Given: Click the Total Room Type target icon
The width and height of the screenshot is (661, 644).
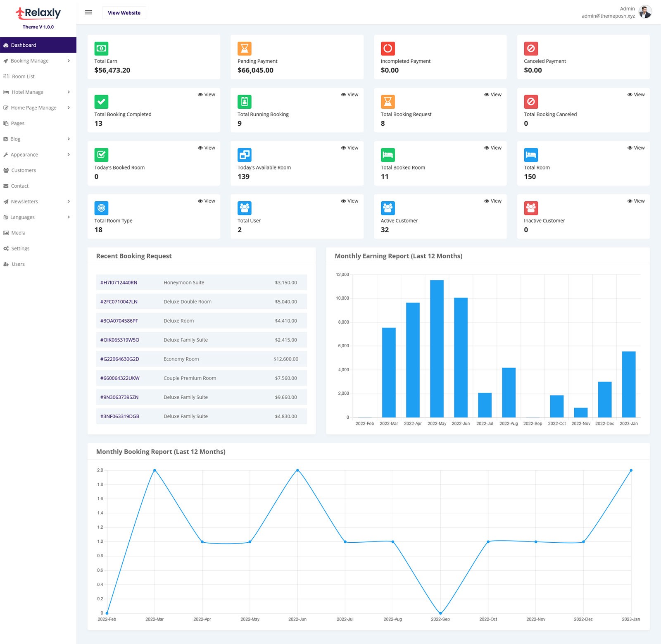Looking at the screenshot, I should (101, 208).
